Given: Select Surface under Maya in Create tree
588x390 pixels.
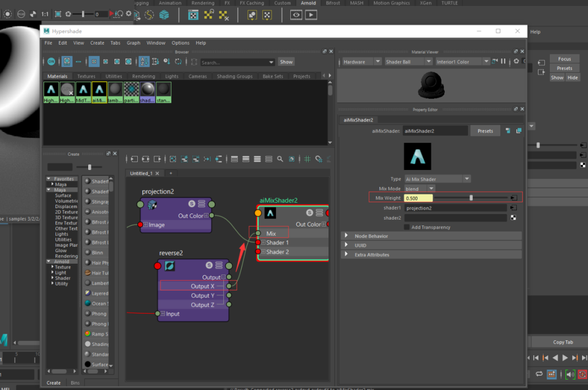Looking at the screenshot, I should [63, 196].
